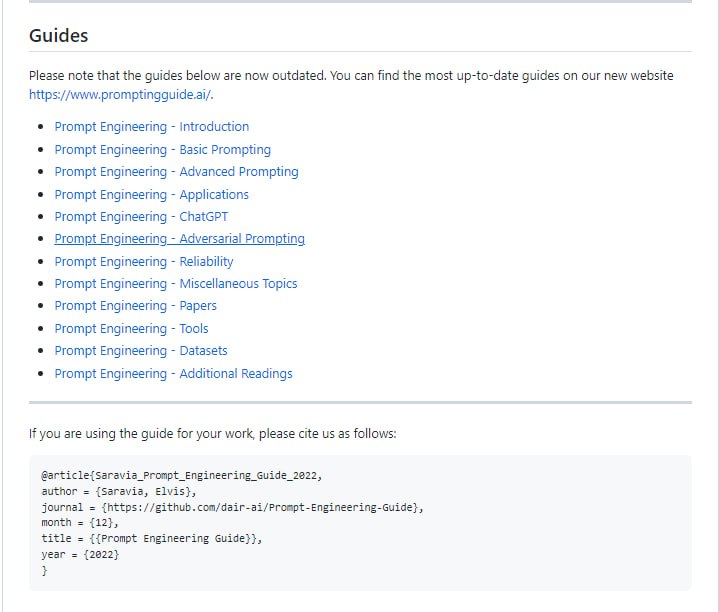This screenshot has height=612, width=719.
Task: Open the promptingguide.ai website link
Action: coord(120,95)
